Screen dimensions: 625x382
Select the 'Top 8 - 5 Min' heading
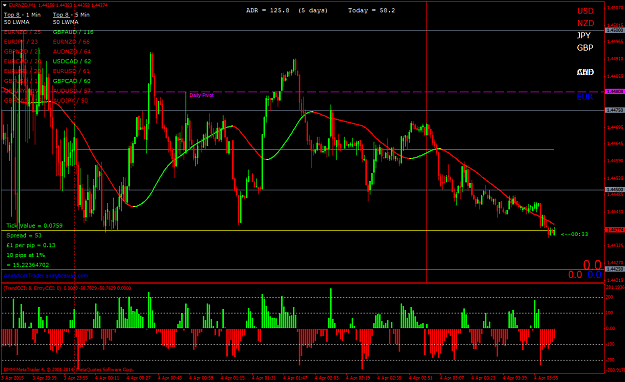(71, 15)
